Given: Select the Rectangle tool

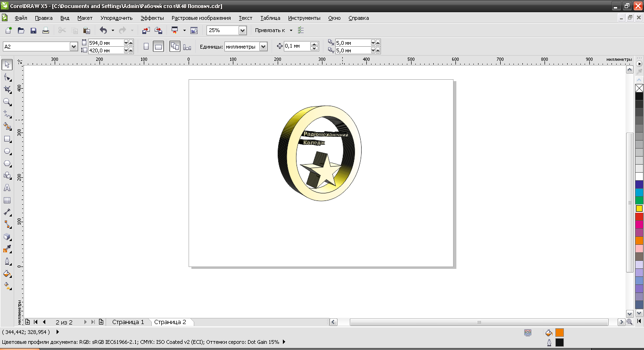Looking at the screenshot, I should click(x=7, y=139).
